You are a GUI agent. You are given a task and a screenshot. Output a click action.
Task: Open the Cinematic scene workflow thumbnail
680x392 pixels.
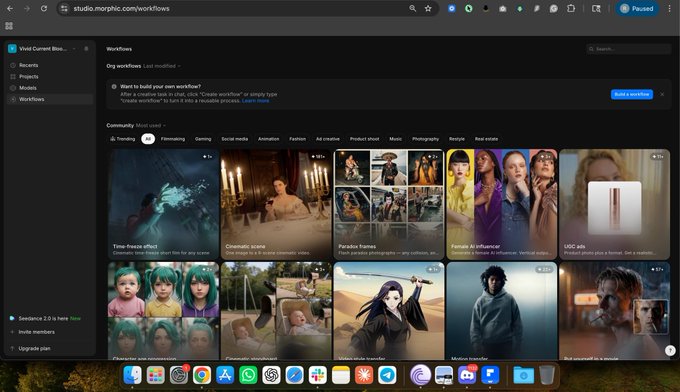276,204
